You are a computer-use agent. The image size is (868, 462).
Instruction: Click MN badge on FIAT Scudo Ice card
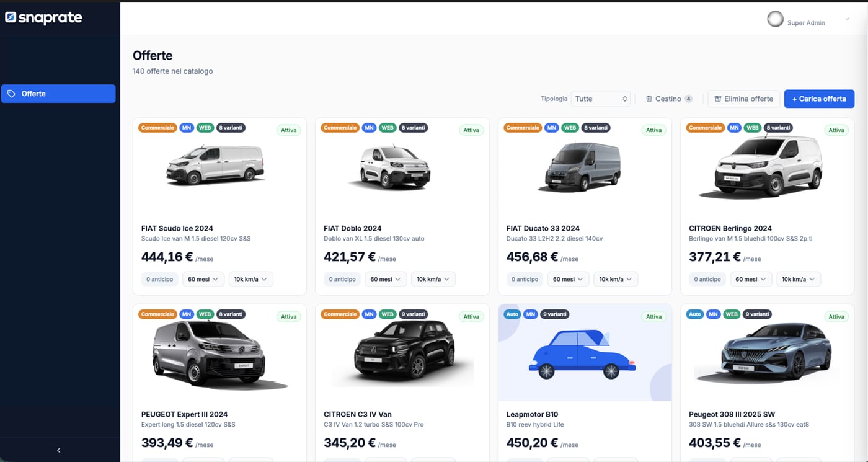tap(187, 128)
